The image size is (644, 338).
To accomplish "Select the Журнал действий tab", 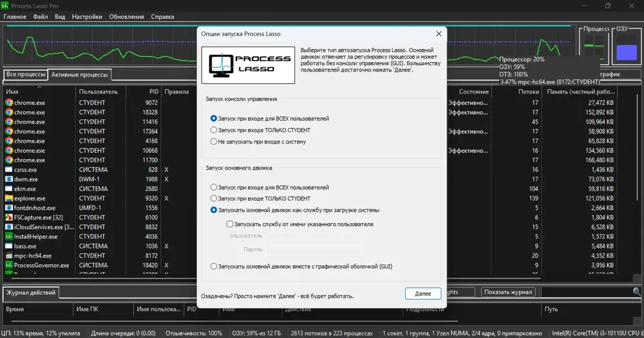I will [x=31, y=292].
